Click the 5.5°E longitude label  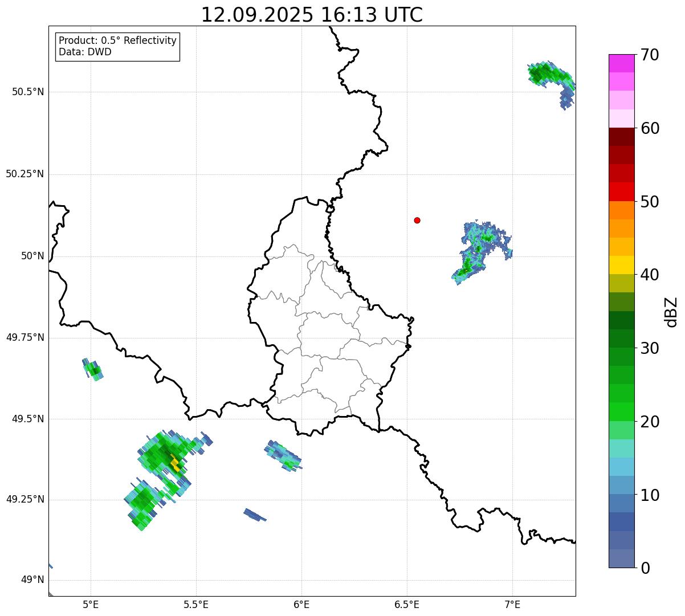pos(196,604)
